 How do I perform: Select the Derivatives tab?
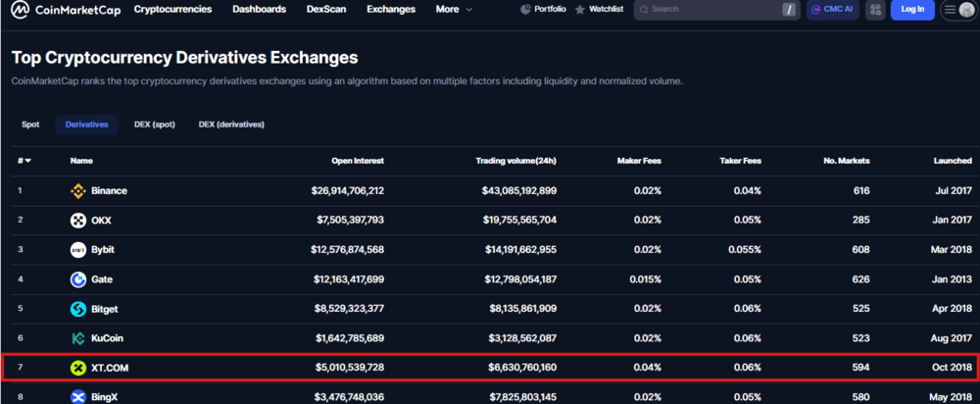(x=87, y=125)
